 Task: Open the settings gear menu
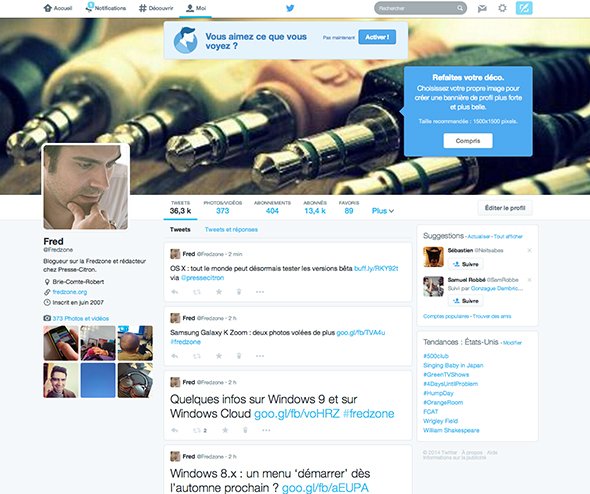(x=502, y=8)
